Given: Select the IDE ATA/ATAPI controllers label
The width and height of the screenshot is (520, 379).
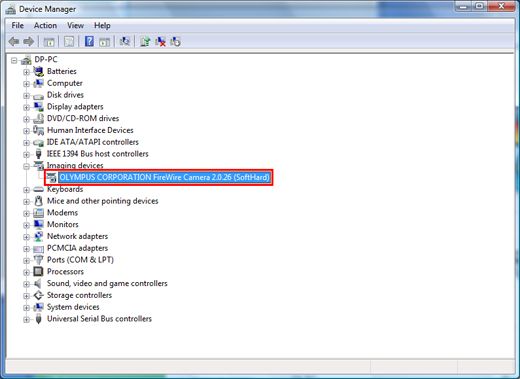Looking at the screenshot, I should click(93, 142).
